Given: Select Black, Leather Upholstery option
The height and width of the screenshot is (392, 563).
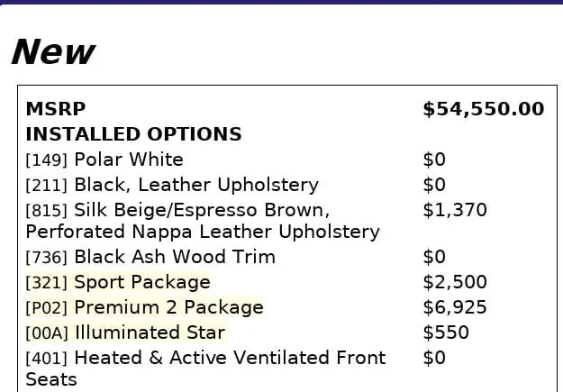Looking at the screenshot, I should (x=196, y=185).
